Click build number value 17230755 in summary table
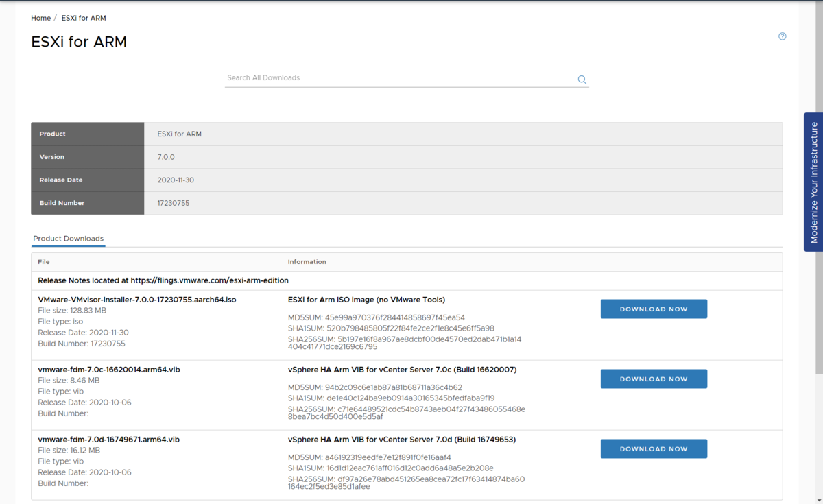 [x=174, y=203]
